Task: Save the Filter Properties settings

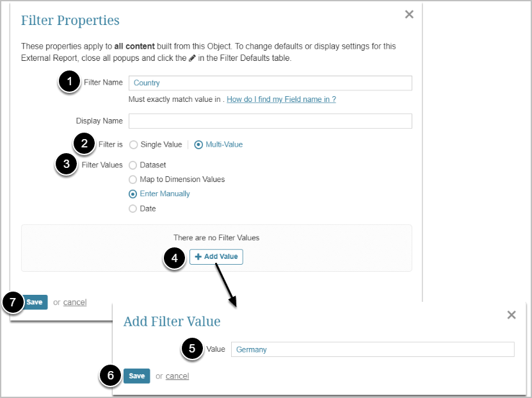Action: (35, 303)
